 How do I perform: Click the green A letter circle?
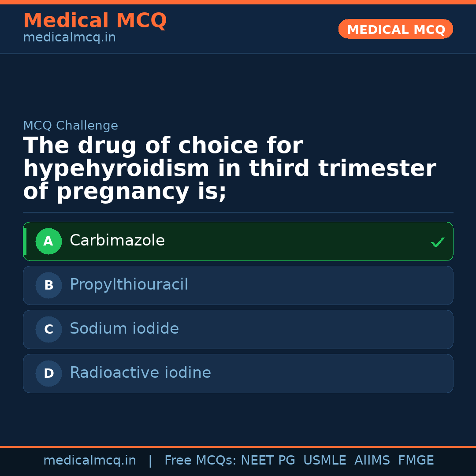(x=48, y=241)
